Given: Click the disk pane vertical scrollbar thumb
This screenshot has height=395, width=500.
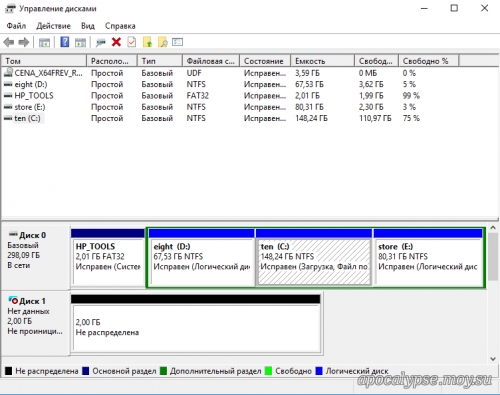Looking at the screenshot, I should coord(493,257).
